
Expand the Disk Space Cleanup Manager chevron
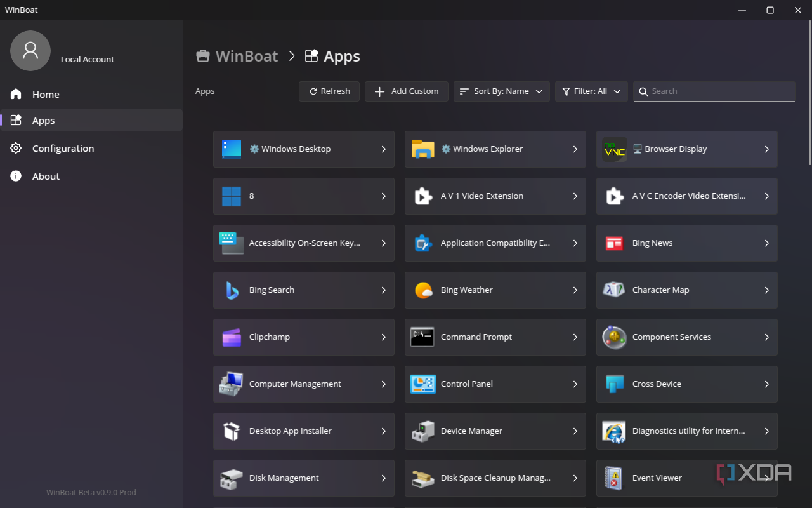click(575, 478)
